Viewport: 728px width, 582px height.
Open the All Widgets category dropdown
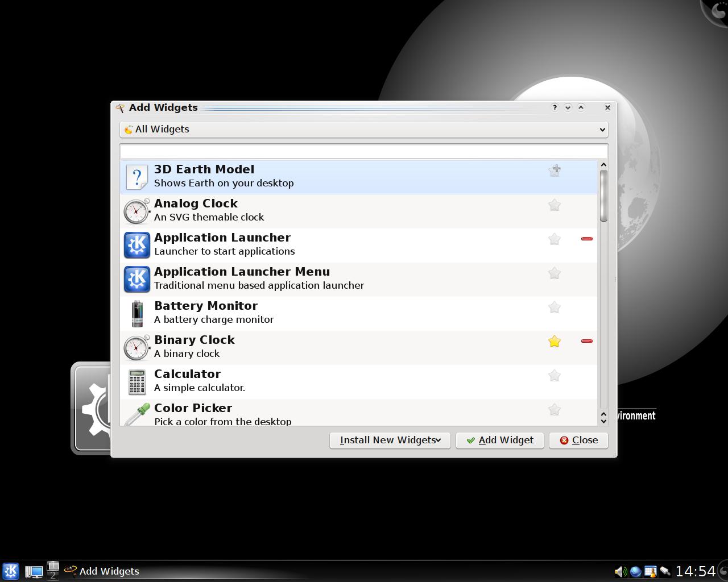click(363, 130)
